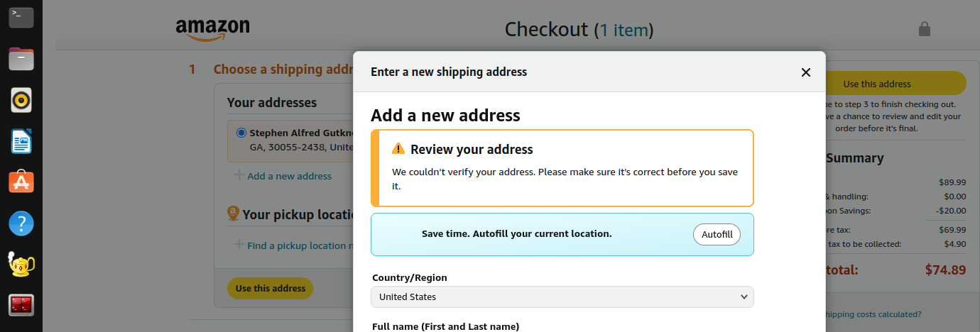
Task: Click the Autofill button
Action: tap(717, 234)
